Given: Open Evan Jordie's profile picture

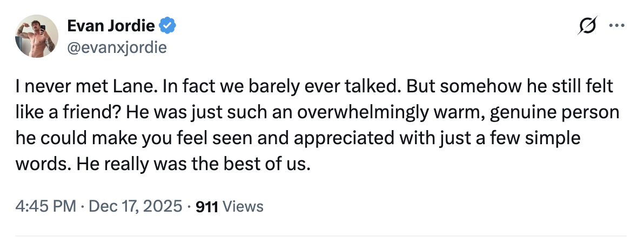Looking at the screenshot, I should coord(36,36).
